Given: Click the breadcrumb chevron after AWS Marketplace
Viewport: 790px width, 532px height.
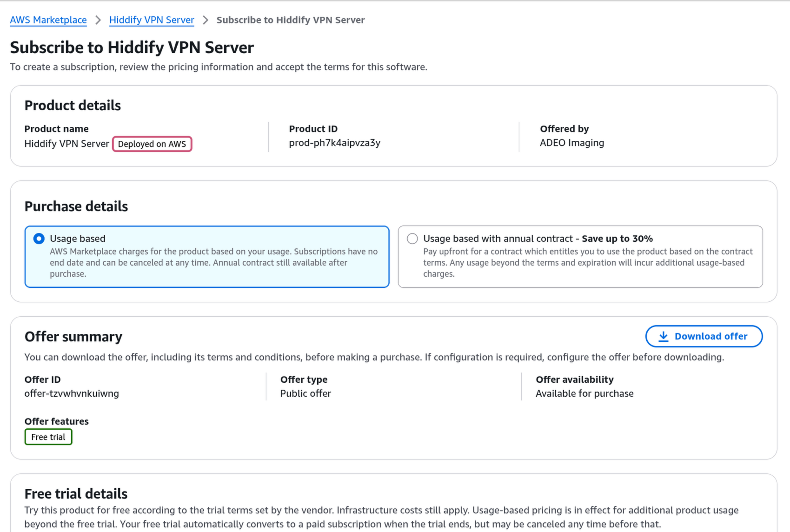Looking at the screenshot, I should pos(98,20).
